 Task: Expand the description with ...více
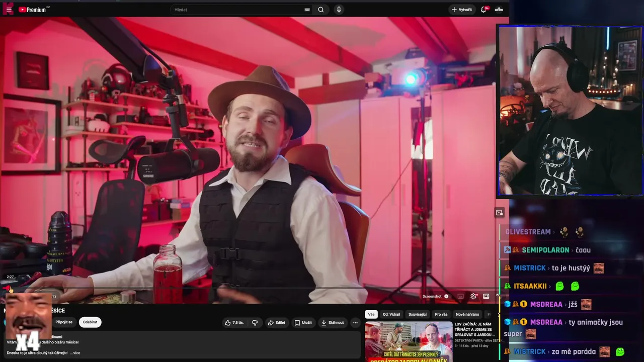[x=74, y=353]
